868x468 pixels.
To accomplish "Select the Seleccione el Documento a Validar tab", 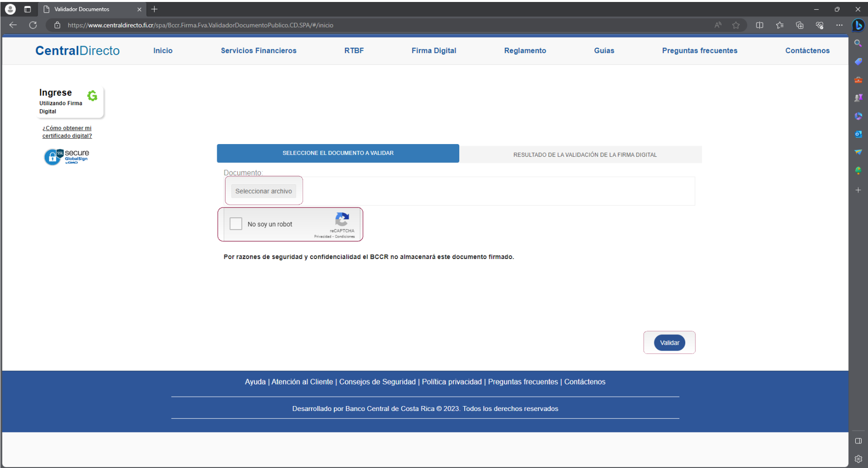I will coord(338,153).
